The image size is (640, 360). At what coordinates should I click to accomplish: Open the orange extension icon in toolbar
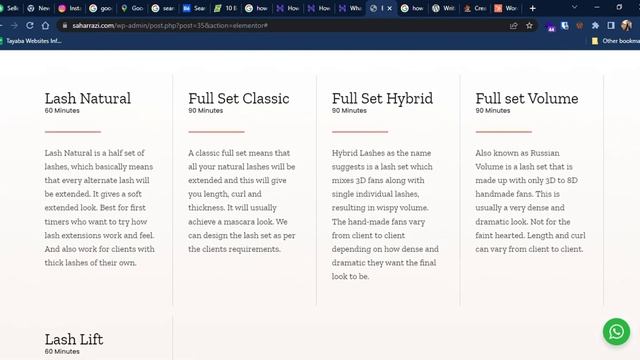(580, 25)
